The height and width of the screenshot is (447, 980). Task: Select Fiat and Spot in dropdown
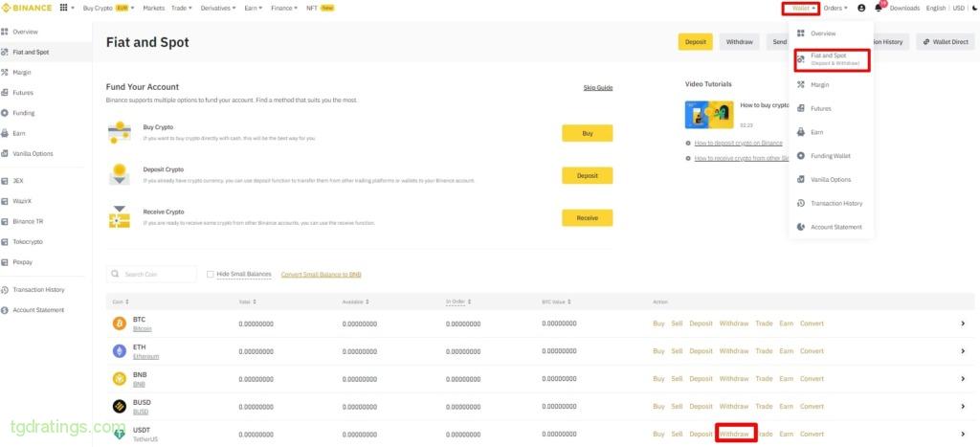tap(832, 59)
